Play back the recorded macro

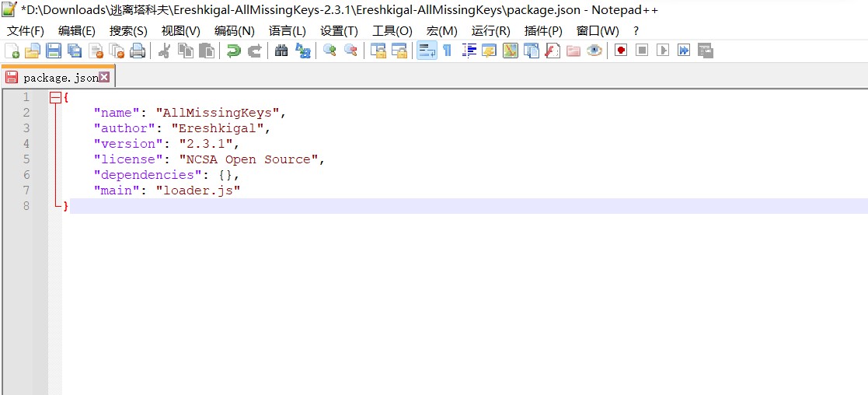[663, 51]
